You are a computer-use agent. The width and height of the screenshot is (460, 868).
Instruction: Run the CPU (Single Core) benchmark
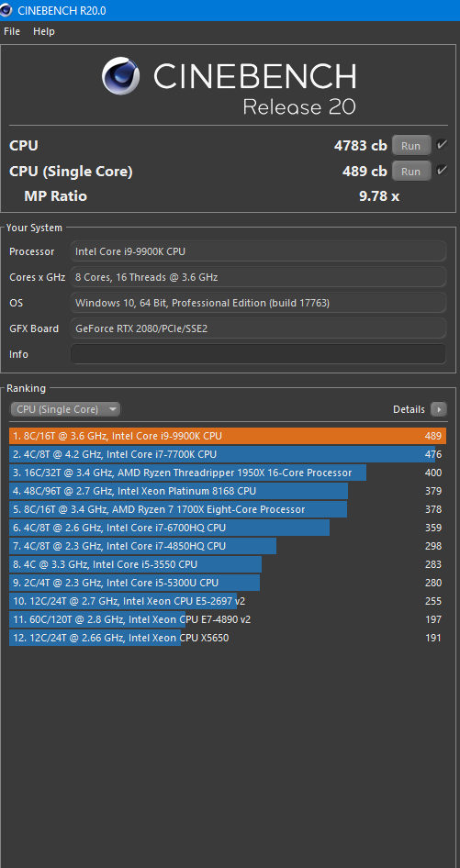[411, 171]
